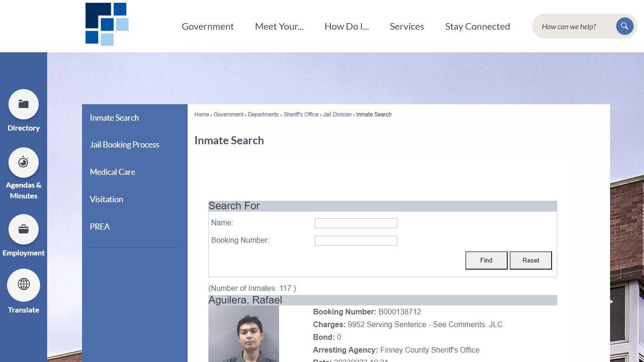Click the 'Number of Inmates: 117' text
644x362 pixels.
(x=252, y=288)
